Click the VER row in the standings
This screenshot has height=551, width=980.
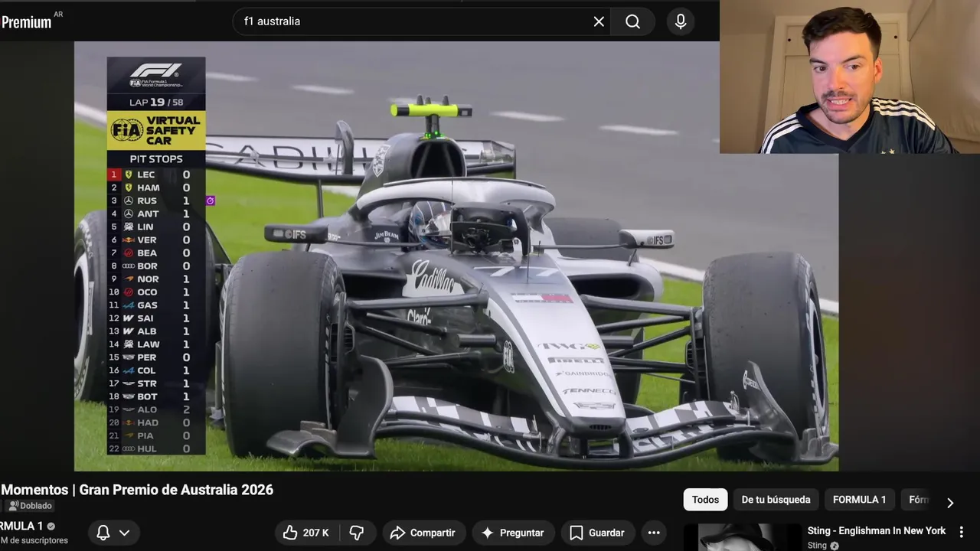click(x=156, y=240)
